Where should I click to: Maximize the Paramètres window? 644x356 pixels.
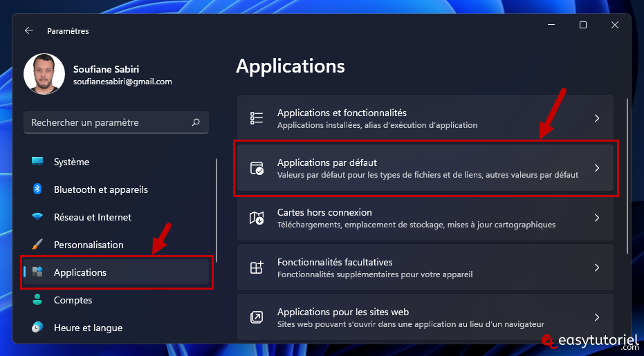[x=583, y=25]
